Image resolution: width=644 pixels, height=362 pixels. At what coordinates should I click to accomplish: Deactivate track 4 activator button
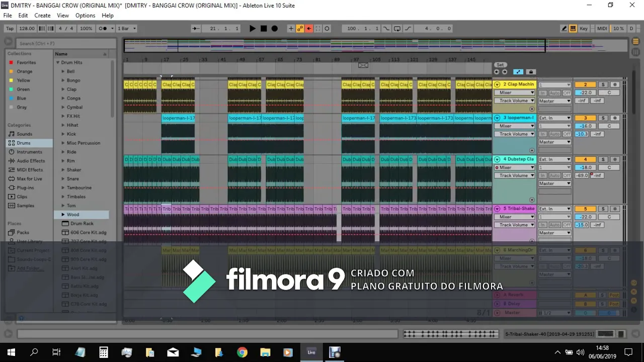click(585, 159)
